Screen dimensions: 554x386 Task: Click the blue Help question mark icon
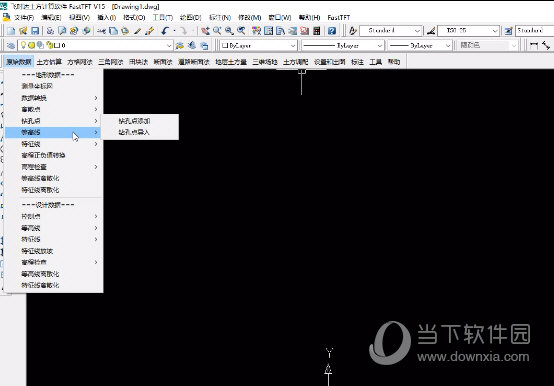pos(332,31)
